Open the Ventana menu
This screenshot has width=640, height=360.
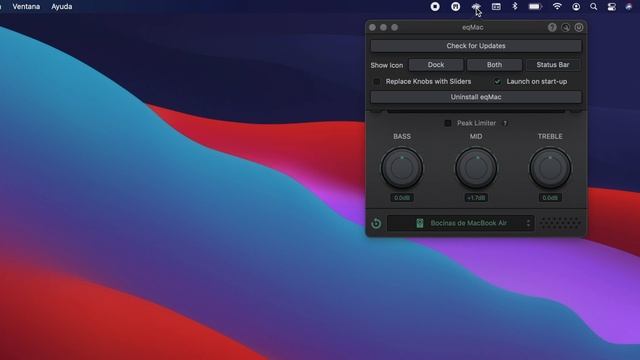click(26, 7)
